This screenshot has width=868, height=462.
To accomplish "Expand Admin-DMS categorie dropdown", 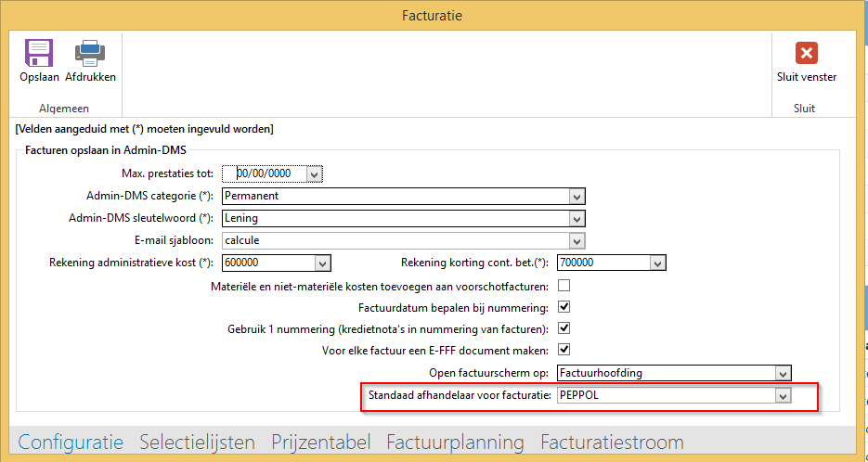I will pos(577,196).
